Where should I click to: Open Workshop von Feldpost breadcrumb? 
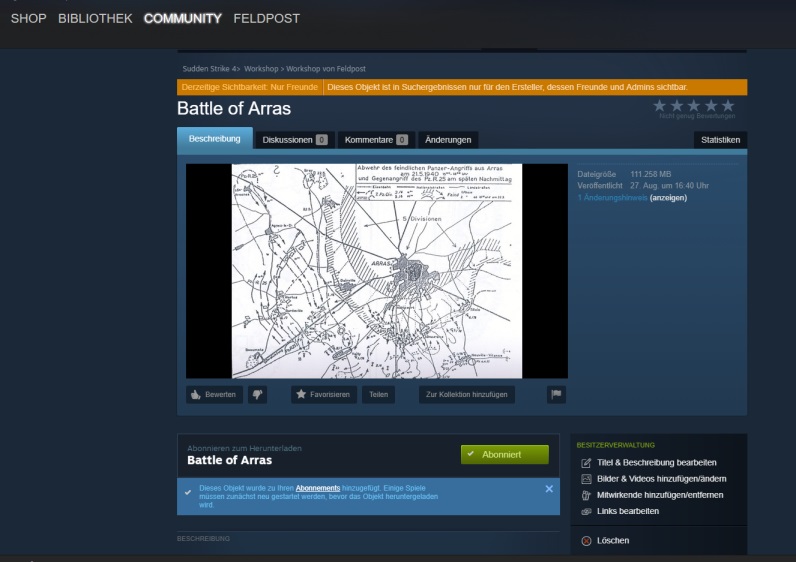(326, 69)
